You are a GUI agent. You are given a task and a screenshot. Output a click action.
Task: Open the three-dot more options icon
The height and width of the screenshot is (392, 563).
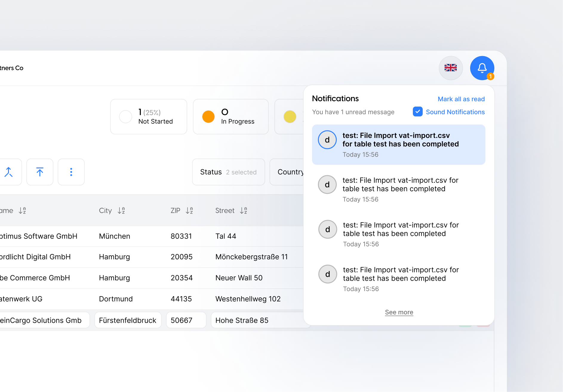71,172
